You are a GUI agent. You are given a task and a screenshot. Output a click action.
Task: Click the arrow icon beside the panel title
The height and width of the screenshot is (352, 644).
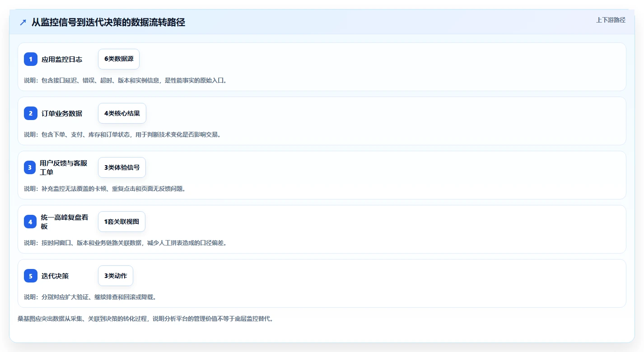pyautogui.click(x=23, y=23)
